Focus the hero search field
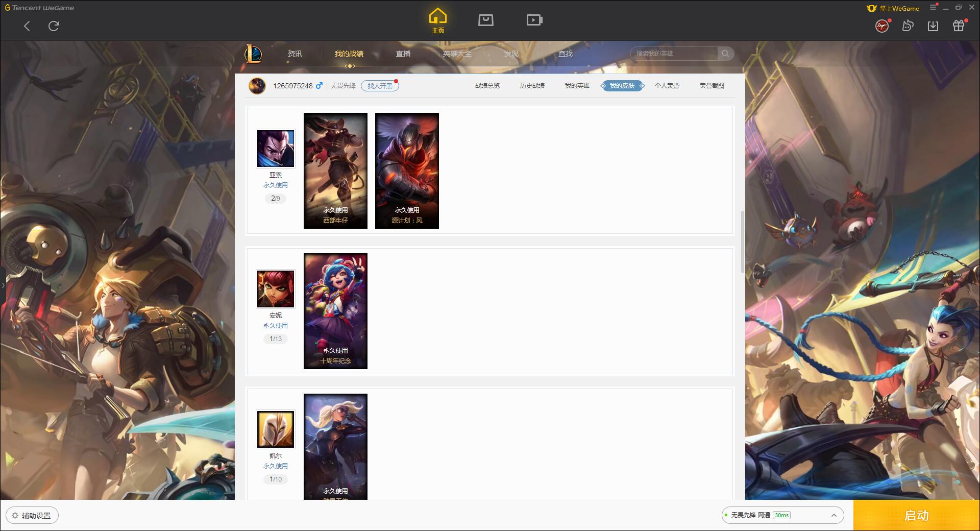Image resolution: width=980 pixels, height=531 pixels. [674, 54]
